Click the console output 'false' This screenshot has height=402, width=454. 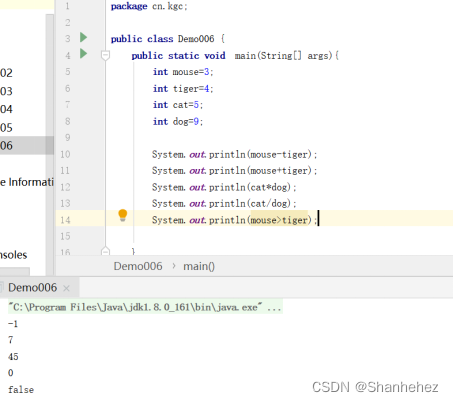[x=21, y=390]
